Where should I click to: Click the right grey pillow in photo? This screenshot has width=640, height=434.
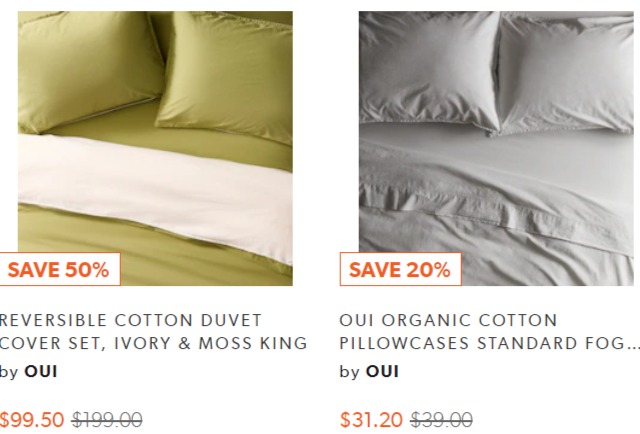pos(567,71)
